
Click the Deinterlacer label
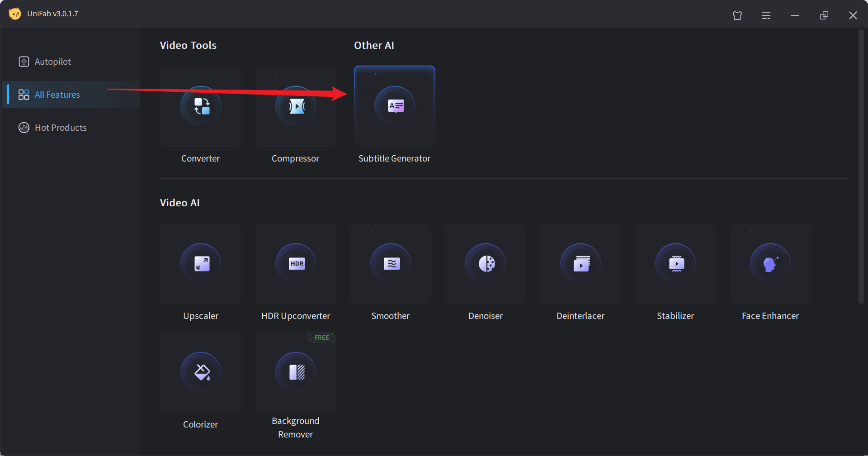pos(580,316)
